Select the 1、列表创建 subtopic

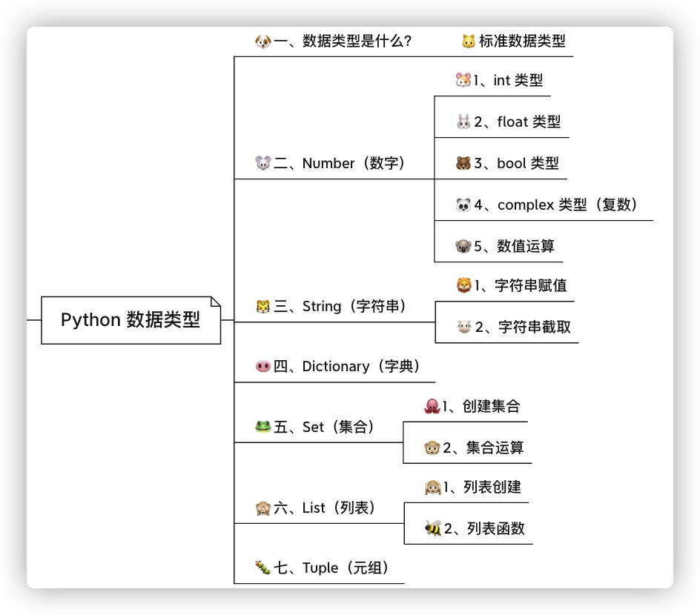pos(473,487)
